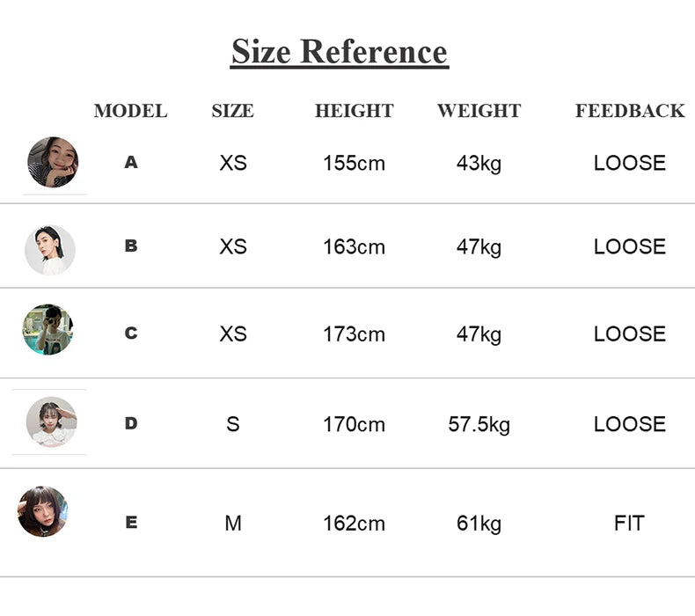Click LOOSE feedback for model A

tap(630, 163)
